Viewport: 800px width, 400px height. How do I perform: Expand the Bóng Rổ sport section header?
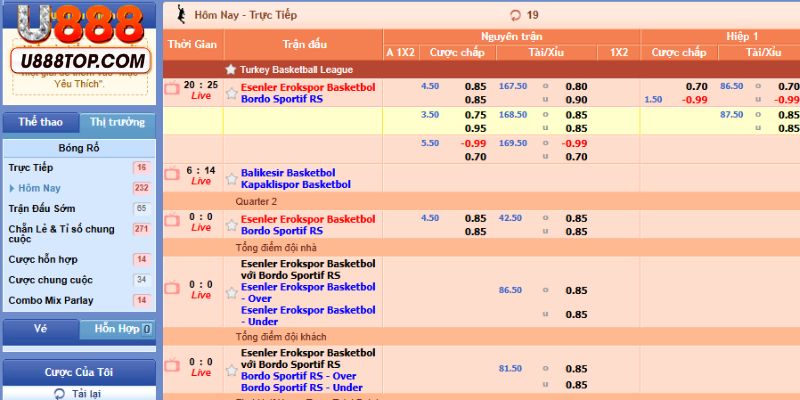tap(78, 147)
